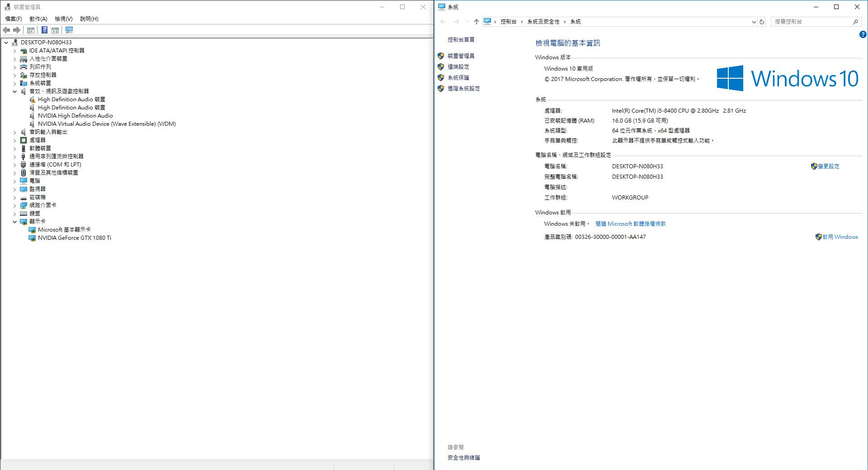Screen dimensions: 868x470
Task: Click the refresh button beside the address bar
Action: (762, 22)
